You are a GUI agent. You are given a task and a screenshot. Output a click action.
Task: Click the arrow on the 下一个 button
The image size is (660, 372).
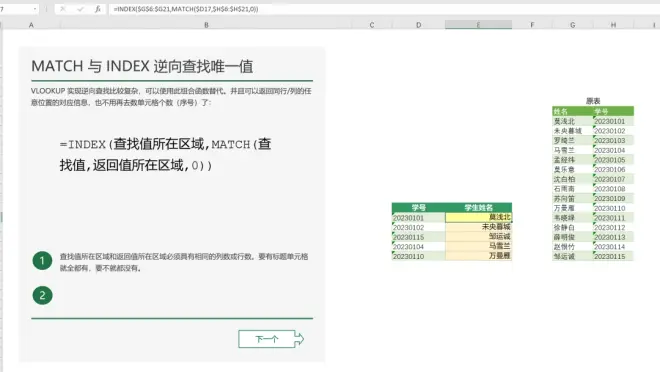click(x=299, y=339)
